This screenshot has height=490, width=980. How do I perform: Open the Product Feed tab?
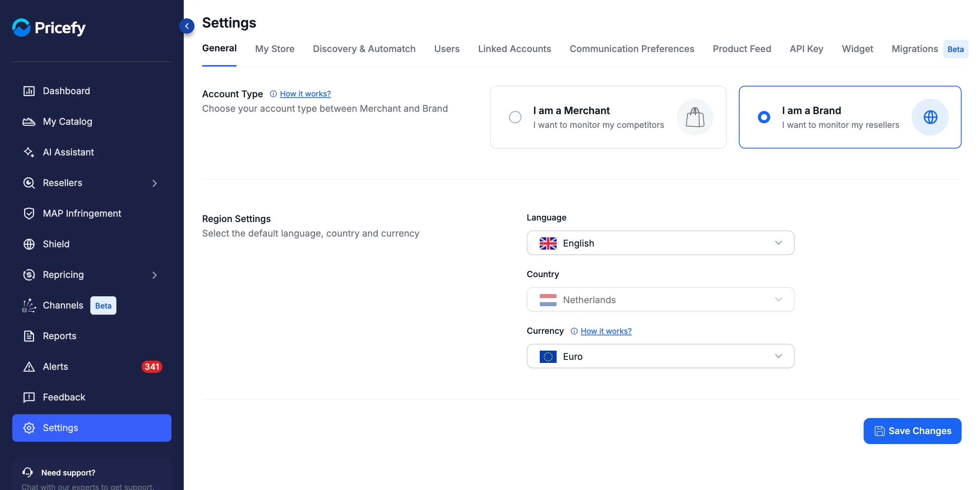742,49
